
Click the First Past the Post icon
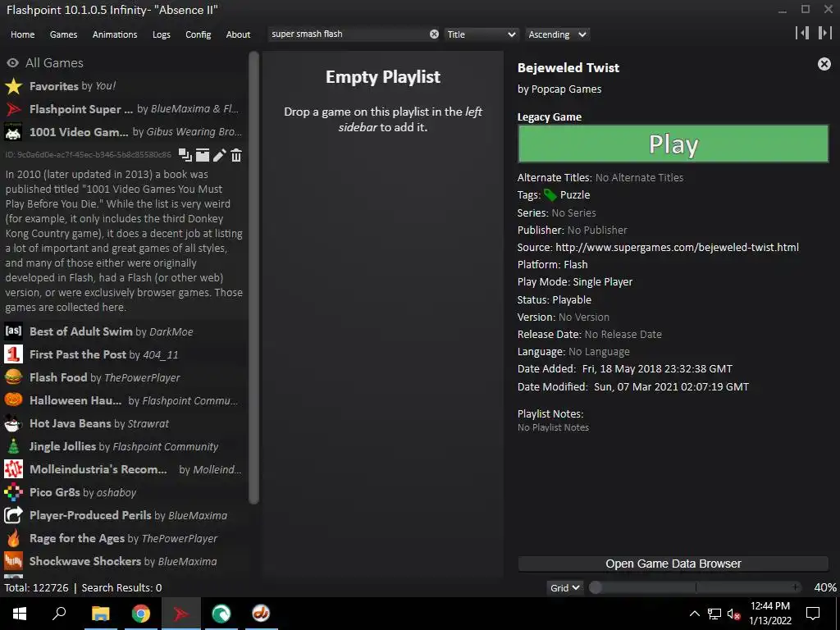tap(13, 354)
